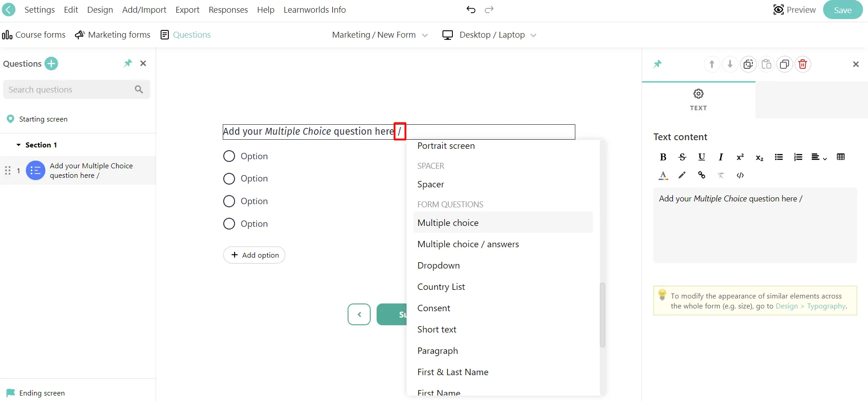868x401 pixels.
Task: Toggle strikethrough formatting
Action: tap(682, 157)
